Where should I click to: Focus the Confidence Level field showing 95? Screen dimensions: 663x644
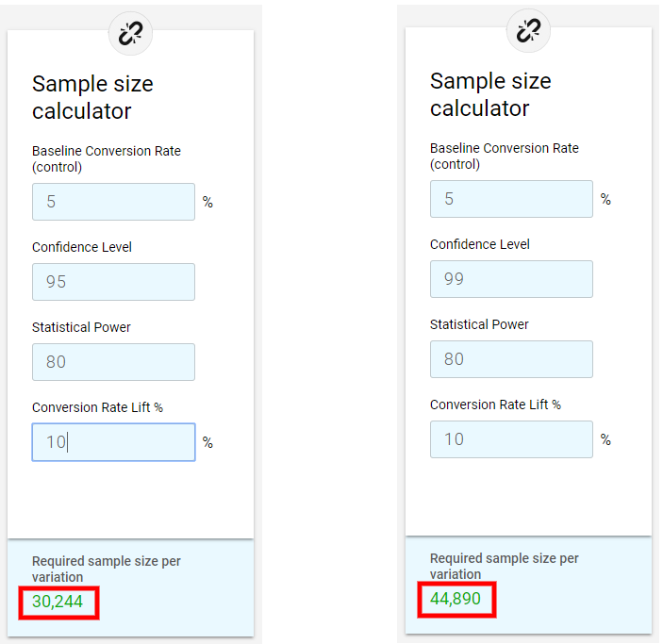(113, 282)
